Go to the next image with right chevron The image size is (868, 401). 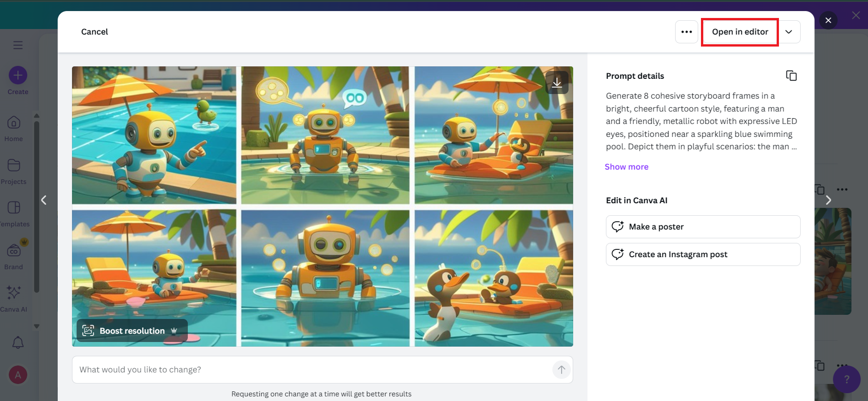[x=828, y=200]
